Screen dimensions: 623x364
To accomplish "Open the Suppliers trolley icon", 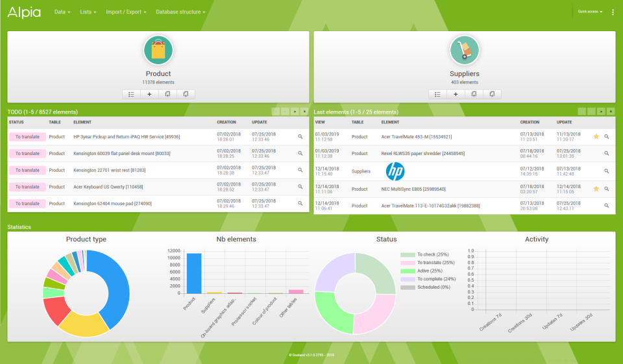I will [465, 50].
